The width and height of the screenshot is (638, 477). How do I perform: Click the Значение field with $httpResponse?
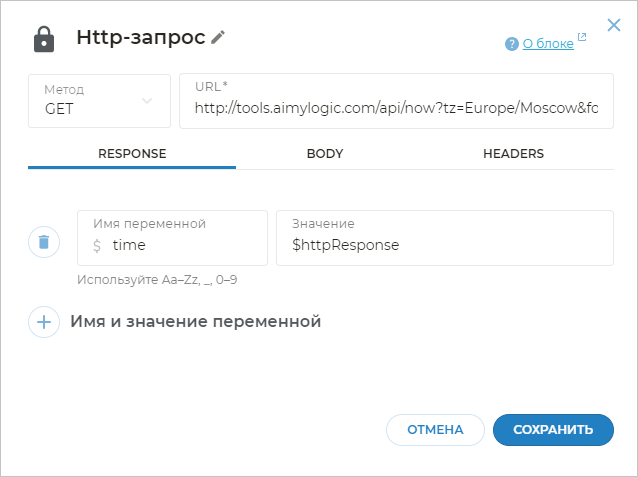pos(445,245)
